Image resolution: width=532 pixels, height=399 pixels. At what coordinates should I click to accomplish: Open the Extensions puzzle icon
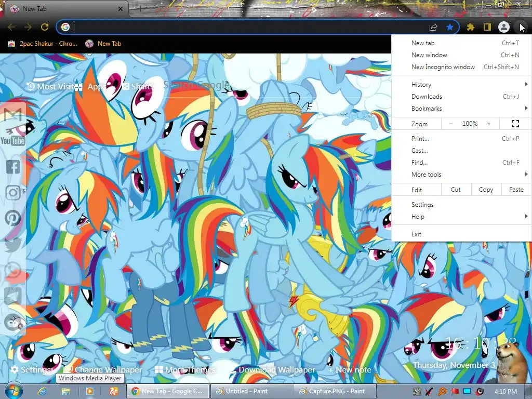[471, 27]
